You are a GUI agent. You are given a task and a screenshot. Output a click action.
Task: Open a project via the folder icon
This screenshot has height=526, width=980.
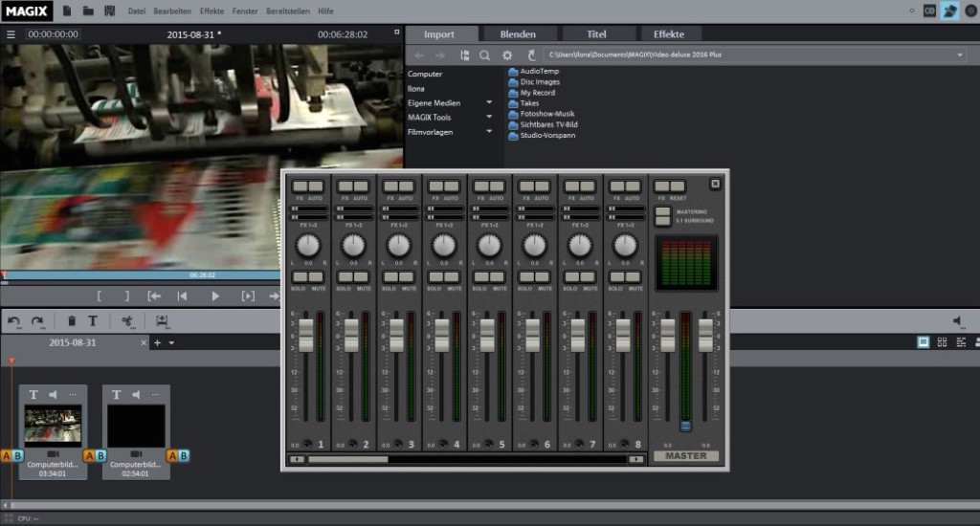coord(88,11)
